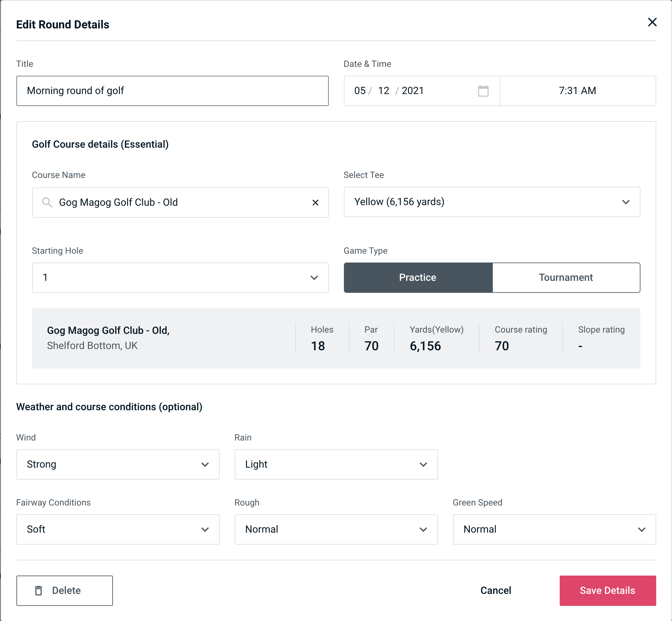672x621 pixels.
Task: Select the Fairway Conditions dropdown
Action: click(118, 530)
